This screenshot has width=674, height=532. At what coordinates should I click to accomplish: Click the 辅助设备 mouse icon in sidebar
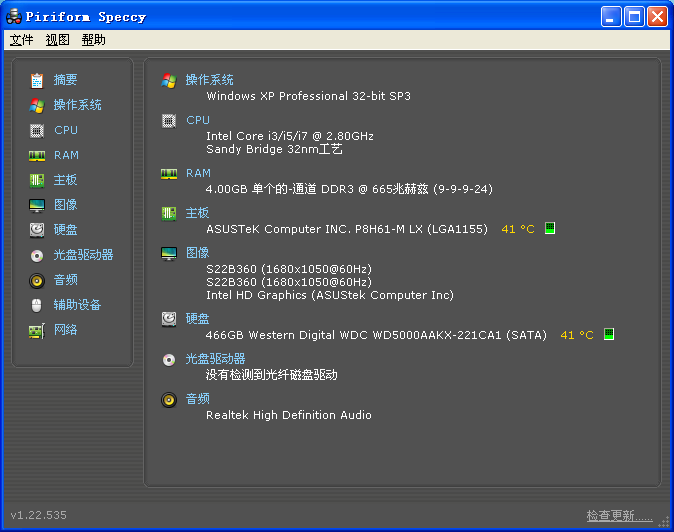pos(37,305)
